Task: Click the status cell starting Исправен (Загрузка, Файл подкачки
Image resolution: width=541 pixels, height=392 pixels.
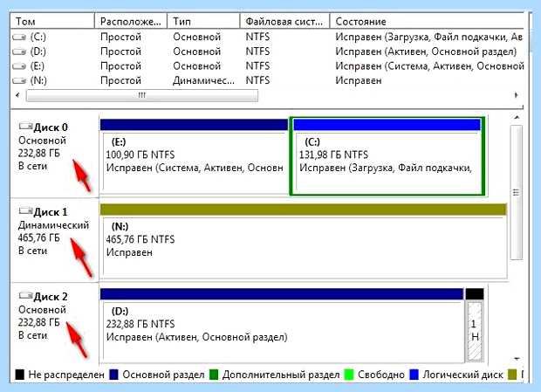Action: point(429,37)
